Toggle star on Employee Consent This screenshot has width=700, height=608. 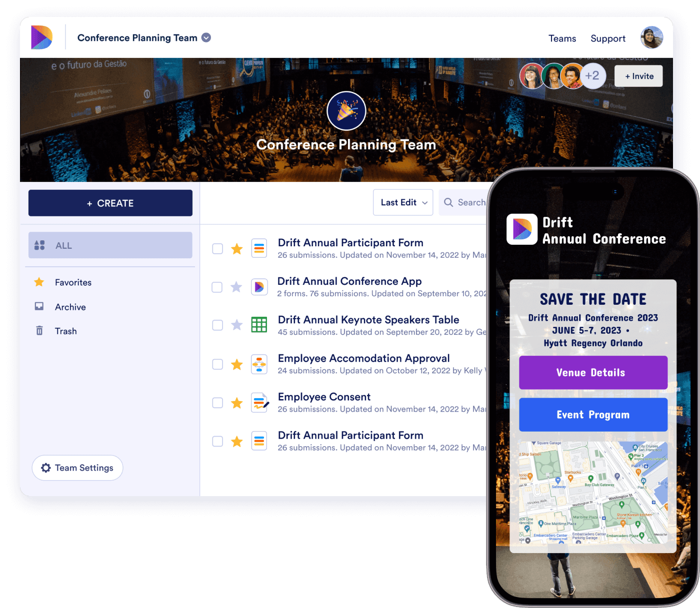pyautogui.click(x=237, y=403)
